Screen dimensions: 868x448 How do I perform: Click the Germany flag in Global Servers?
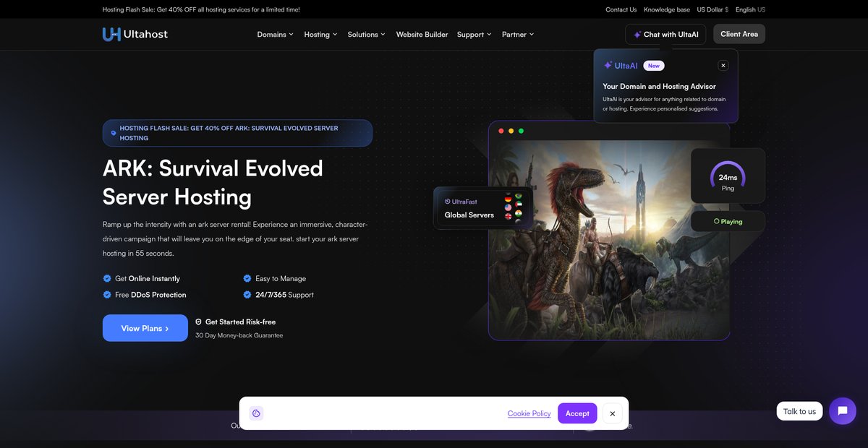[509, 198]
